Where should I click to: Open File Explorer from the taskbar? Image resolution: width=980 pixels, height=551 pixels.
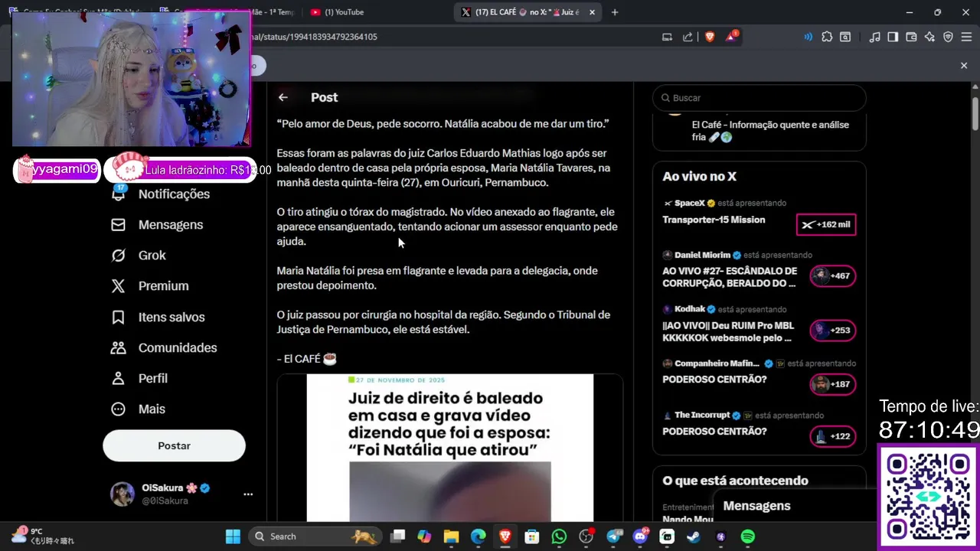coord(451,536)
